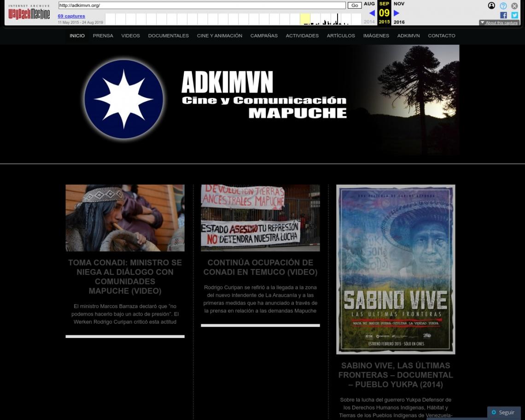Close the Wayback toolbar with X icon
Viewport: 525px width, 420px height.
tap(514, 6)
